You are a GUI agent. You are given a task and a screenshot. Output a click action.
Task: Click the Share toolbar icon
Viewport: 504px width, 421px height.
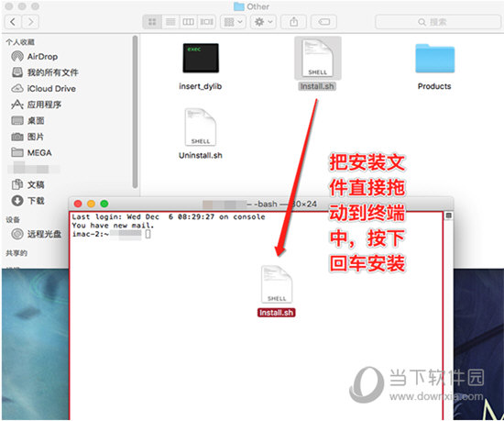[x=293, y=22]
